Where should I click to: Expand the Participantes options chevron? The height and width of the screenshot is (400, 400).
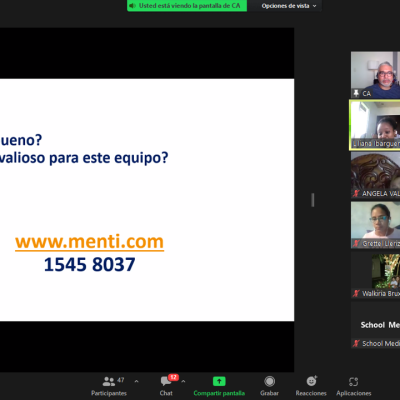pyautogui.click(x=136, y=381)
